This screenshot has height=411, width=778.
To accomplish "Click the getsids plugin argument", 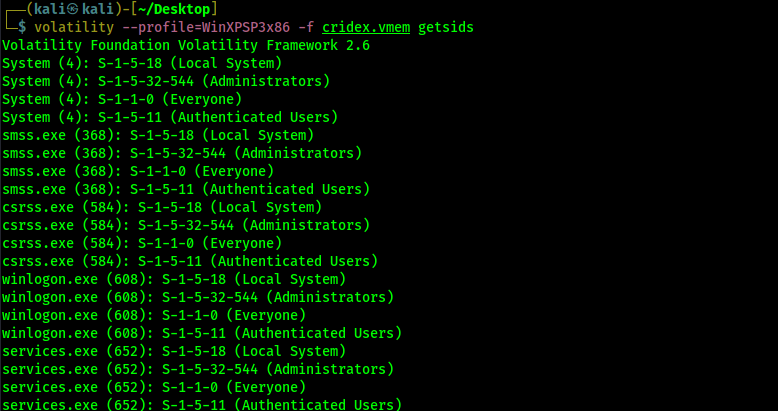I will (446, 27).
